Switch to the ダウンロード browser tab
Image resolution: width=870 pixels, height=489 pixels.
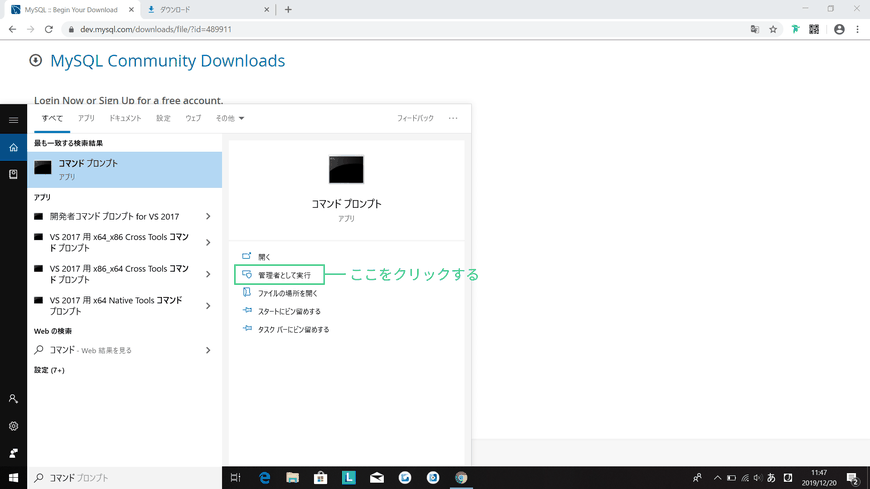(x=207, y=9)
